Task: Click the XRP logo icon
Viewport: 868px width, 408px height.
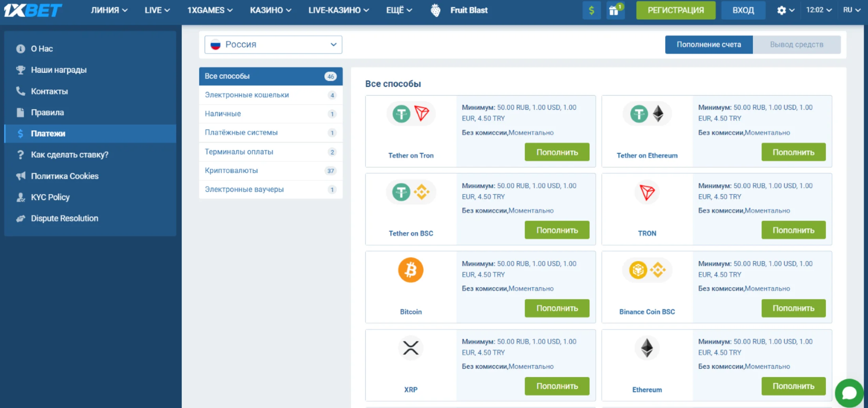Action: point(410,348)
